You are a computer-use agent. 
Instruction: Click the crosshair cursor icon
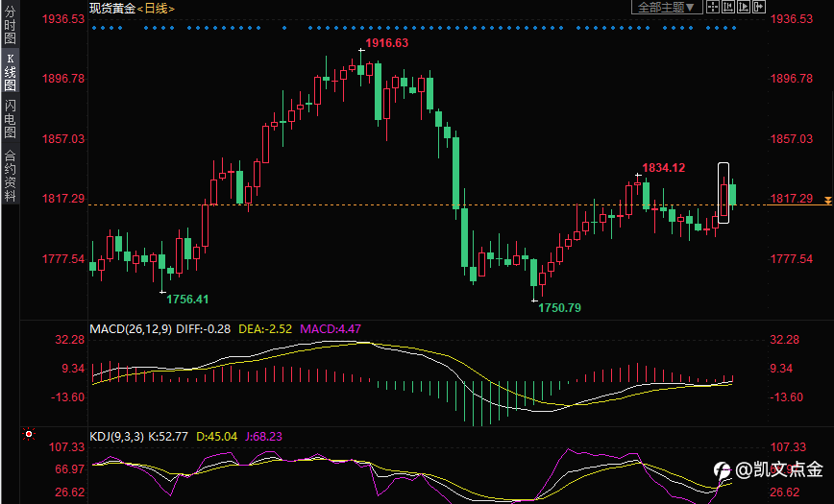click(x=713, y=7)
